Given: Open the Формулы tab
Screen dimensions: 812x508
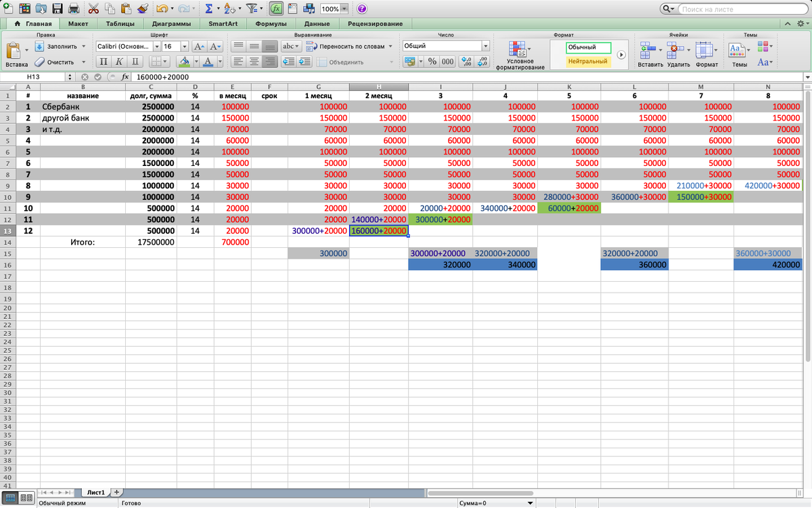Looking at the screenshot, I should [x=271, y=24].
